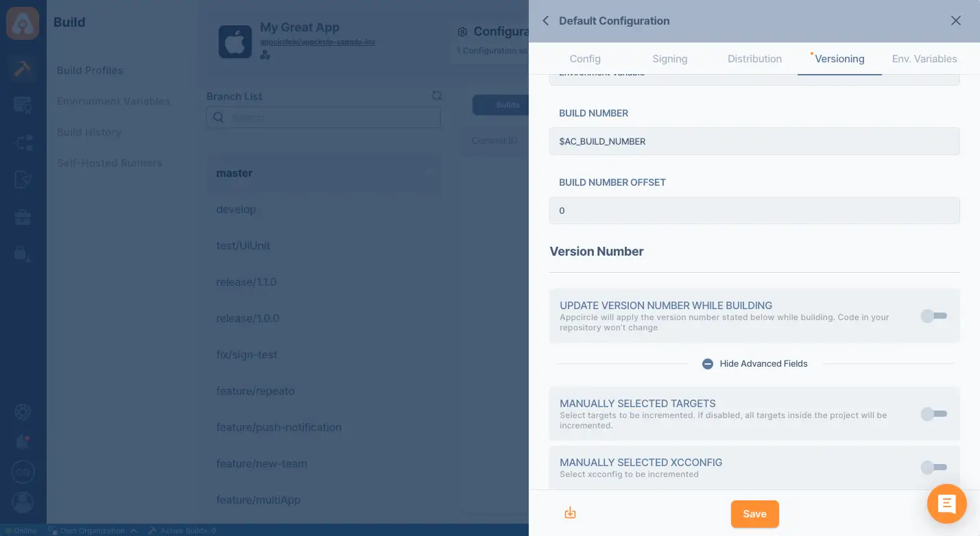Toggle Manually Selected Xcconfig switch
The image size is (980, 536).
934,467
